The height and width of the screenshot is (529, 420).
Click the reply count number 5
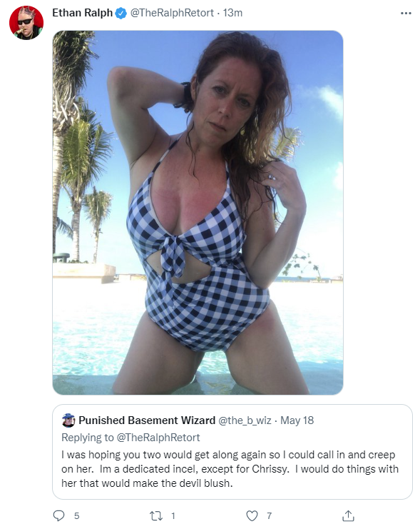click(x=76, y=516)
